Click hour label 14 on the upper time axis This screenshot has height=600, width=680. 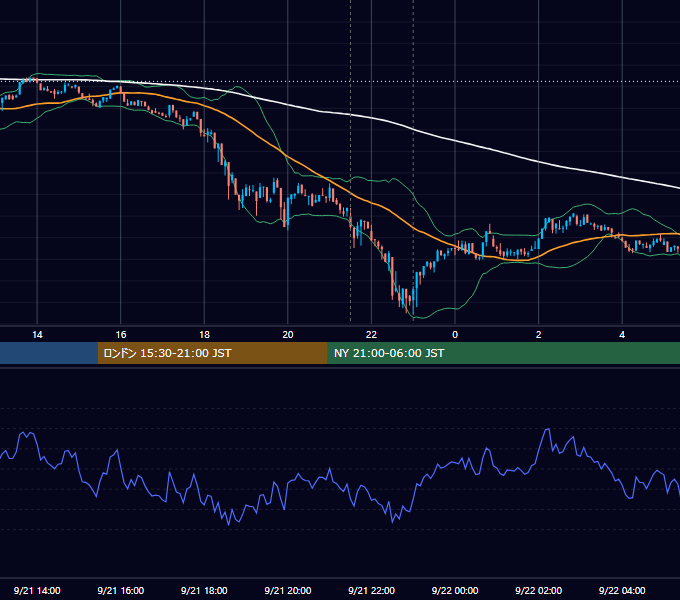(x=37, y=335)
